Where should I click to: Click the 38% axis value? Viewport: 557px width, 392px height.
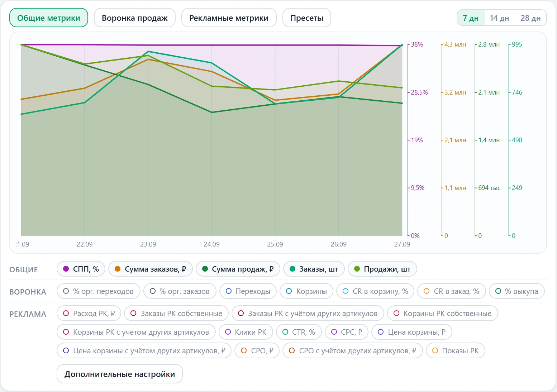[417, 44]
